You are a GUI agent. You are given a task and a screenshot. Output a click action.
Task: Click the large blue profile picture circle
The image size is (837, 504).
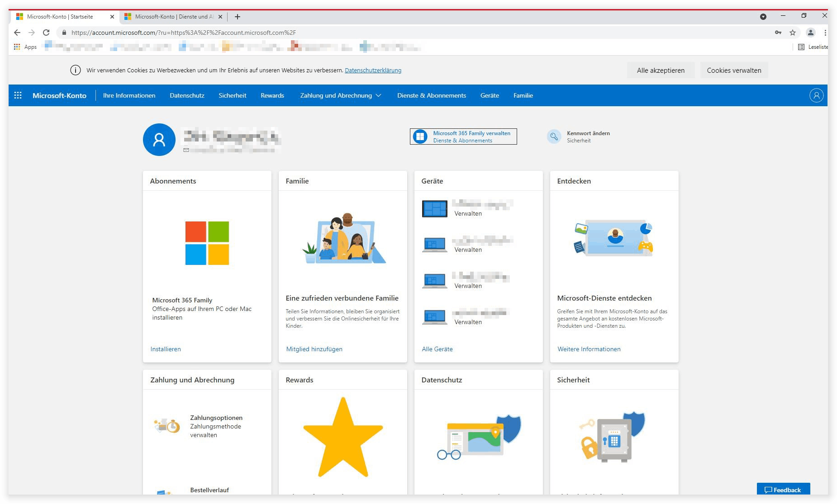[x=159, y=140]
